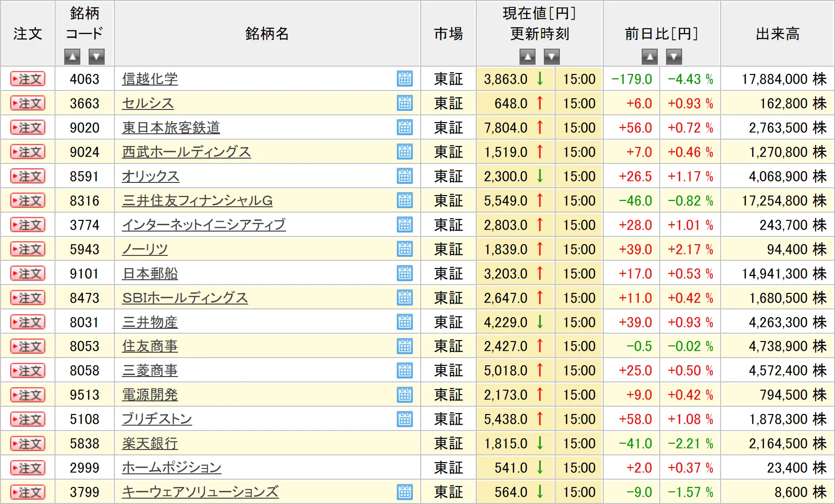Open calendar icon for 住友商事
Image resolution: width=835 pixels, height=504 pixels.
click(x=405, y=346)
